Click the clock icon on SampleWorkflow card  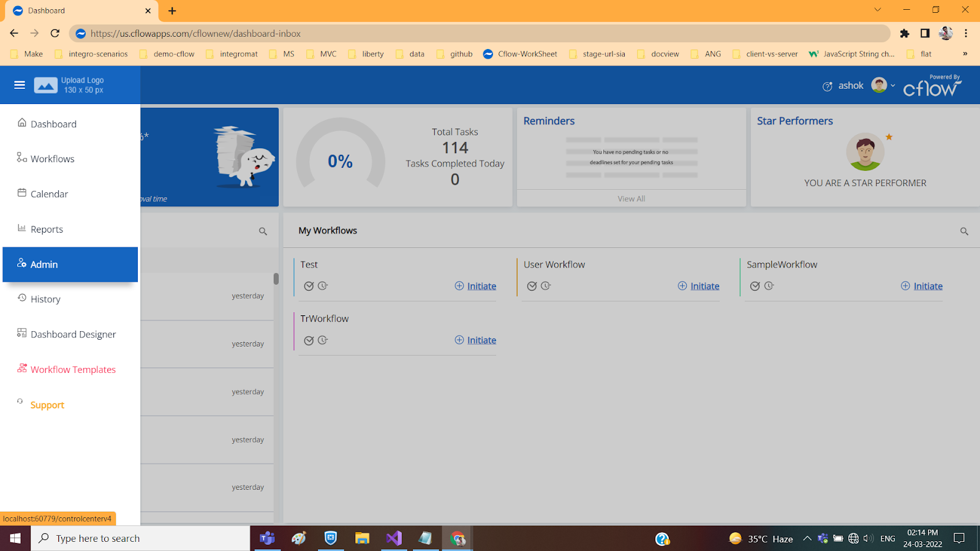(769, 286)
